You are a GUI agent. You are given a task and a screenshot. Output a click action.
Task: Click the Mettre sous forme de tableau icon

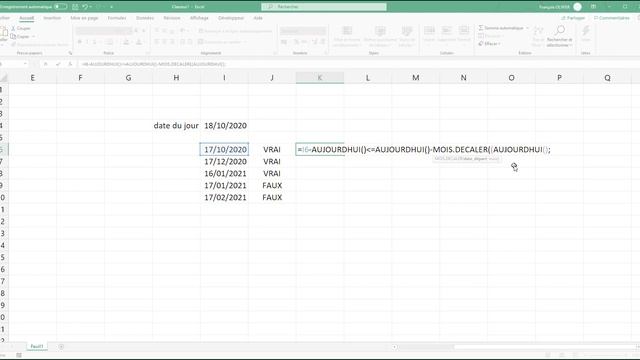tap(380, 31)
